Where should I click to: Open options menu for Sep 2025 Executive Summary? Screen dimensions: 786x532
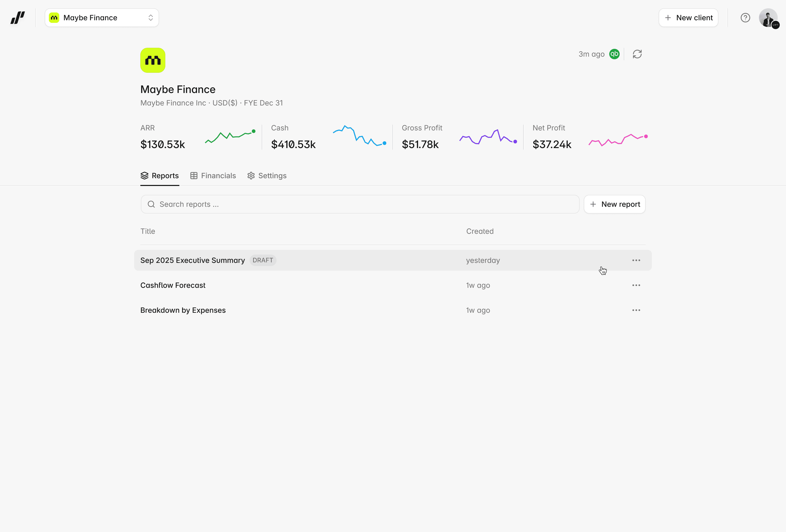[636, 260]
